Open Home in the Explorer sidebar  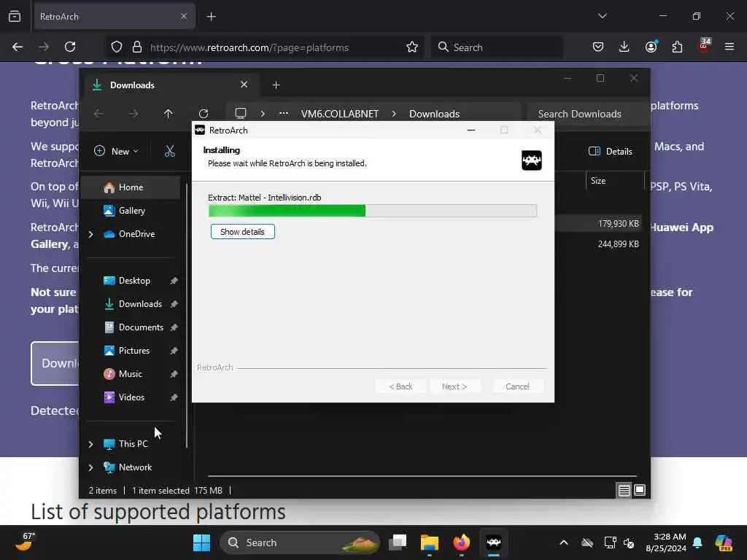click(131, 187)
